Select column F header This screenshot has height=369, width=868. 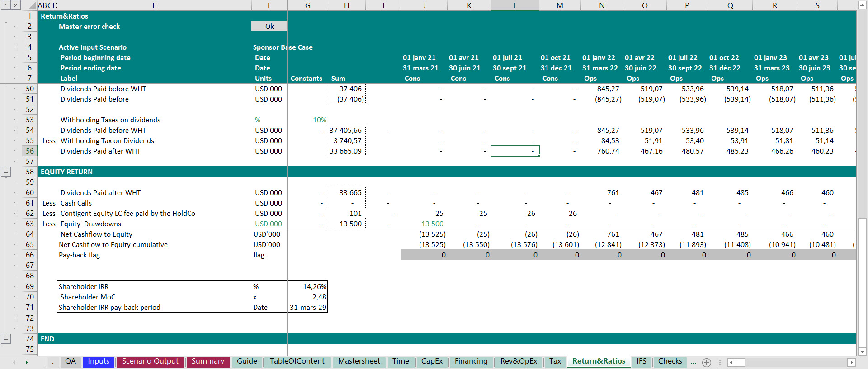[269, 5]
